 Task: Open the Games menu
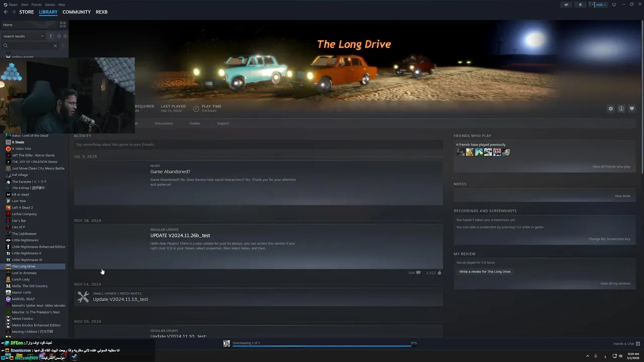[50, 5]
